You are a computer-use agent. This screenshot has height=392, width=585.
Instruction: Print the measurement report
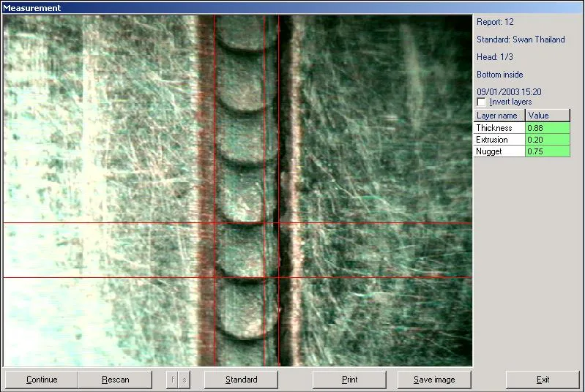point(349,380)
